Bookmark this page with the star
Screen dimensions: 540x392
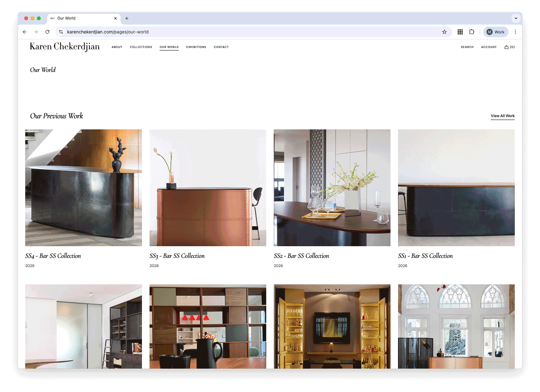click(x=444, y=32)
